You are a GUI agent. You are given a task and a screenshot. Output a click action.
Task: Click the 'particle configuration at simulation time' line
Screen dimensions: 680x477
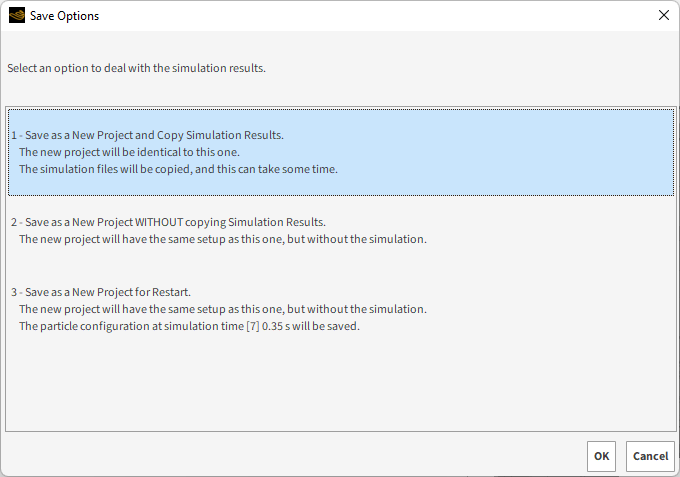pos(190,326)
